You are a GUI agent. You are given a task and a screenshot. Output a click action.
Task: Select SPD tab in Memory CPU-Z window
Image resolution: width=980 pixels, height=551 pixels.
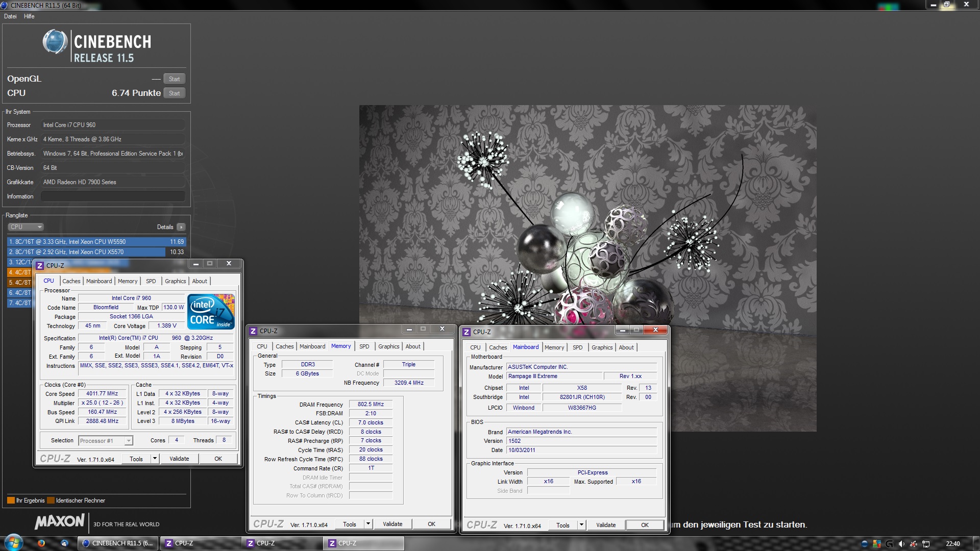[x=364, y=346]
